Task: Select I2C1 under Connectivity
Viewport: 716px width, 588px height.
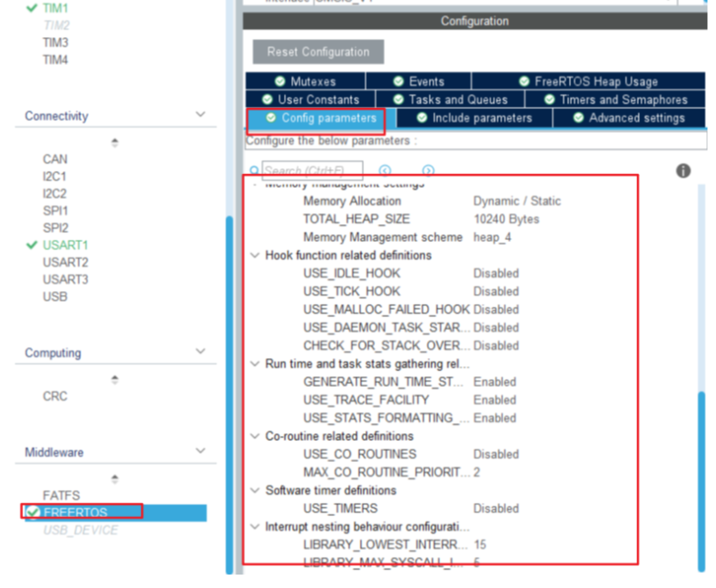Action: (x=54, y=177)
